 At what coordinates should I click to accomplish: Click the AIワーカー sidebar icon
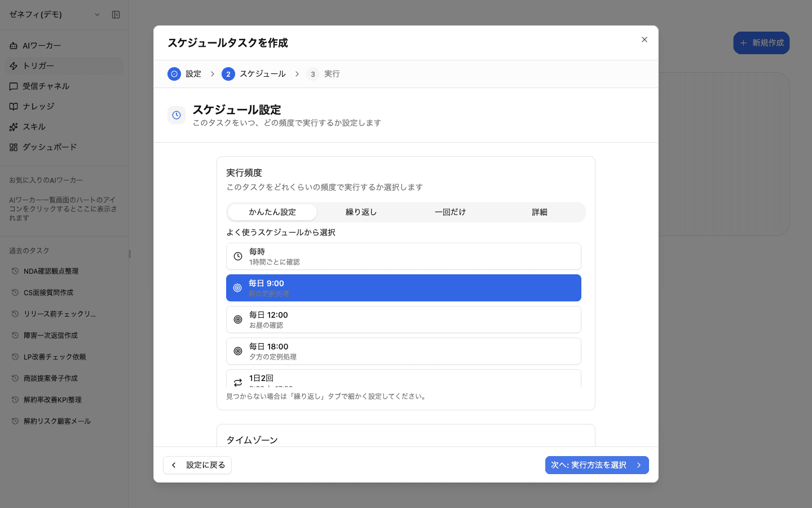(x=14, y=46)
